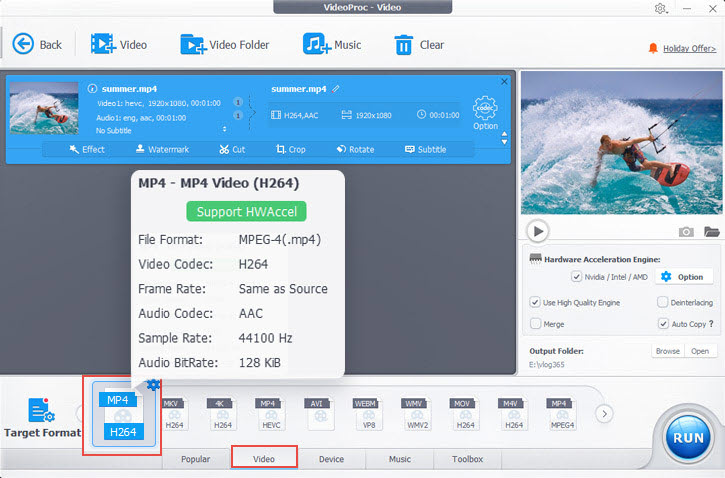Open the Crop tool

point(291,149)
